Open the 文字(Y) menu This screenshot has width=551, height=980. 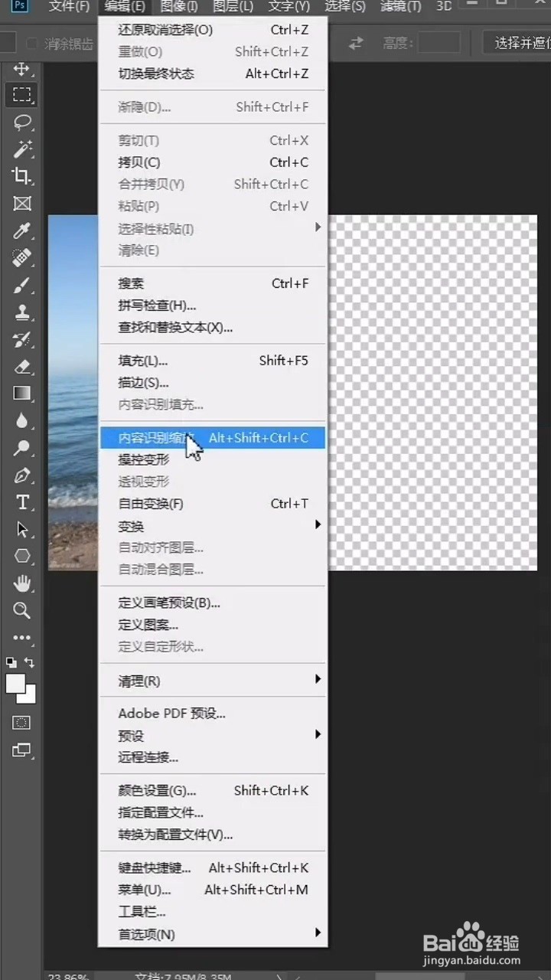[289, 6]
